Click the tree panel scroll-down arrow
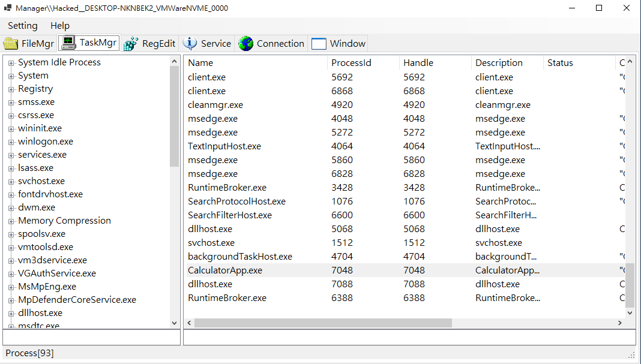The width and height of the screenshot is (641, 364). pyautogui.click(x=175, y=323)
